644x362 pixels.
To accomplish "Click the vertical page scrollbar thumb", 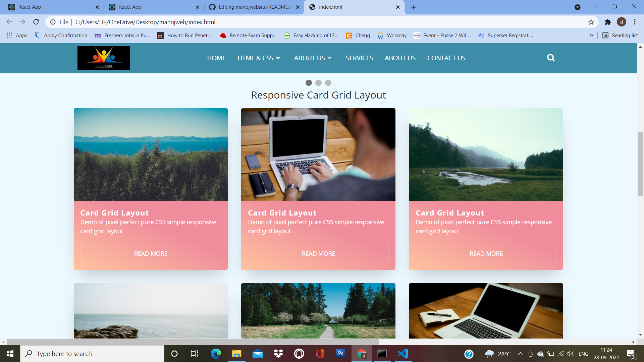I will pos(640,164).
